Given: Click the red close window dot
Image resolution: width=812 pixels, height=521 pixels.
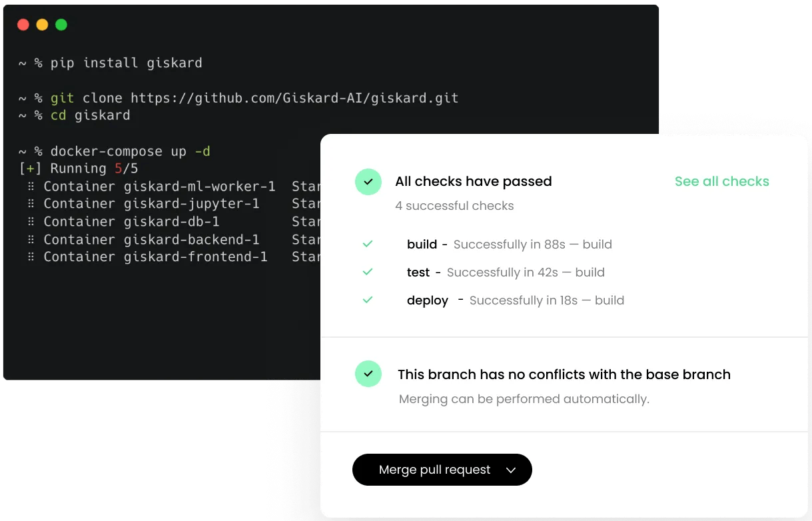Looking at the screenshot, I should (23, 25).
